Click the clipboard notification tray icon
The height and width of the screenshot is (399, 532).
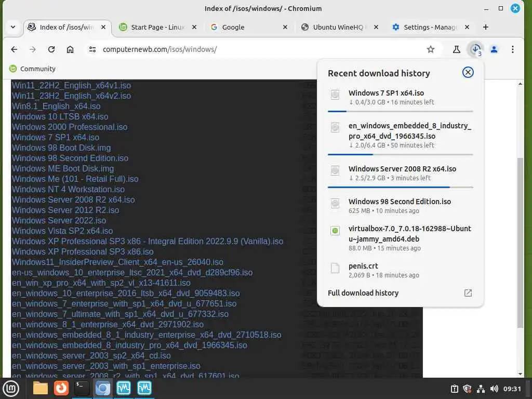click(454, 389)
